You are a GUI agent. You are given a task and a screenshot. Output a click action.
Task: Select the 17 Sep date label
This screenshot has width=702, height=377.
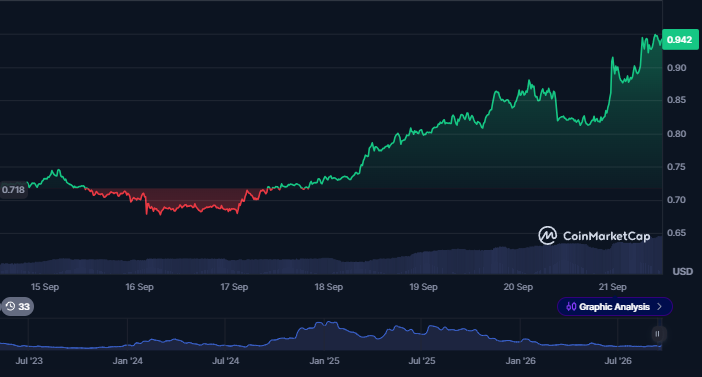(234, 287)
